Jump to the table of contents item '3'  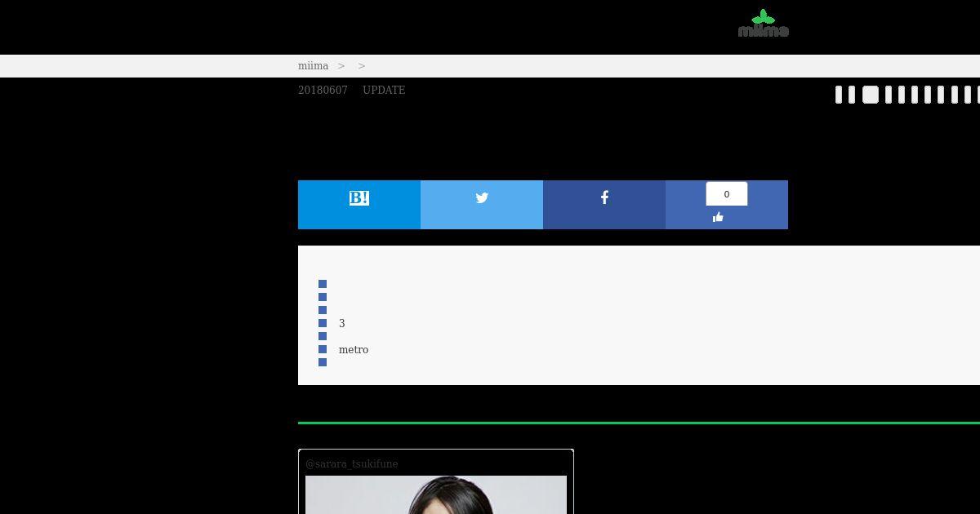pos(342,324)
